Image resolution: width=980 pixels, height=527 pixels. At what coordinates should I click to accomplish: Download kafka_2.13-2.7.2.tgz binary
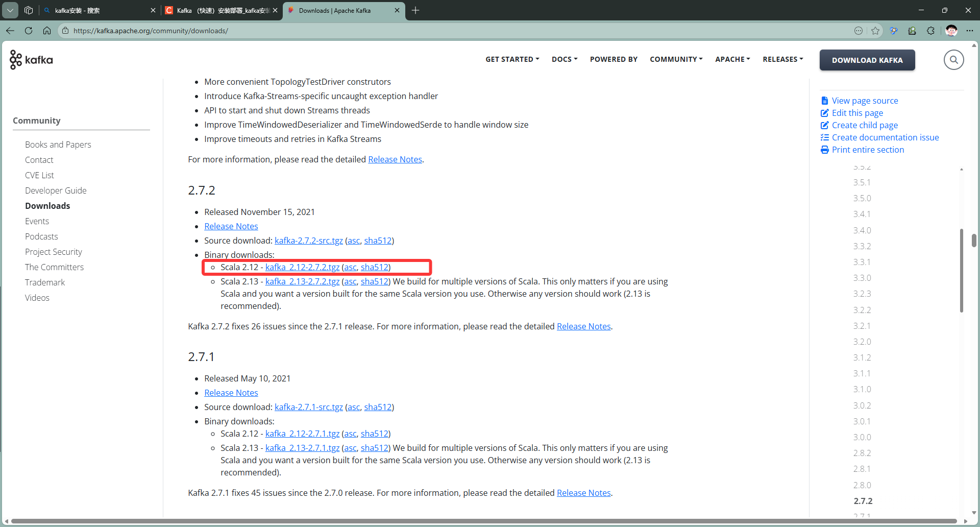[302, 281]
